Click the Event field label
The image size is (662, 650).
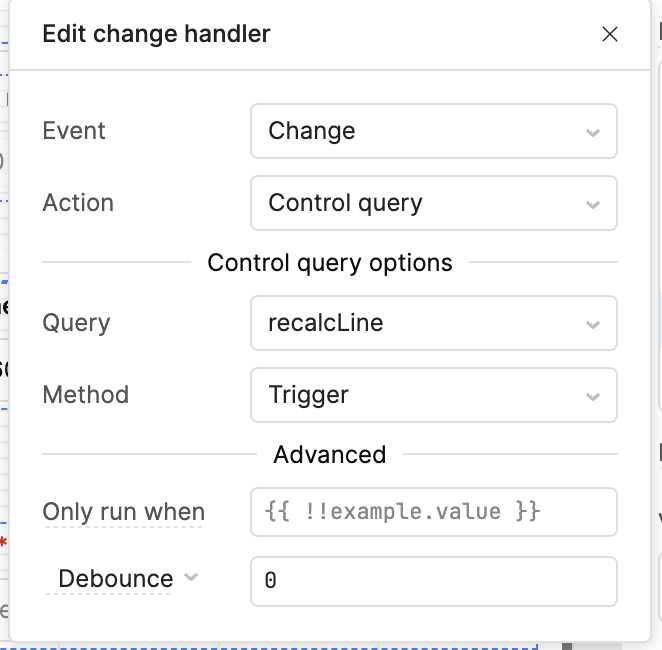click(x=74, y=131)
